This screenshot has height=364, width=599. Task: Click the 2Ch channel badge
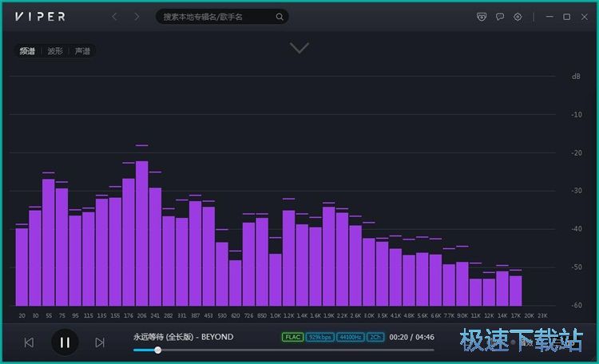pyautogui.click(x=375, y=338)
